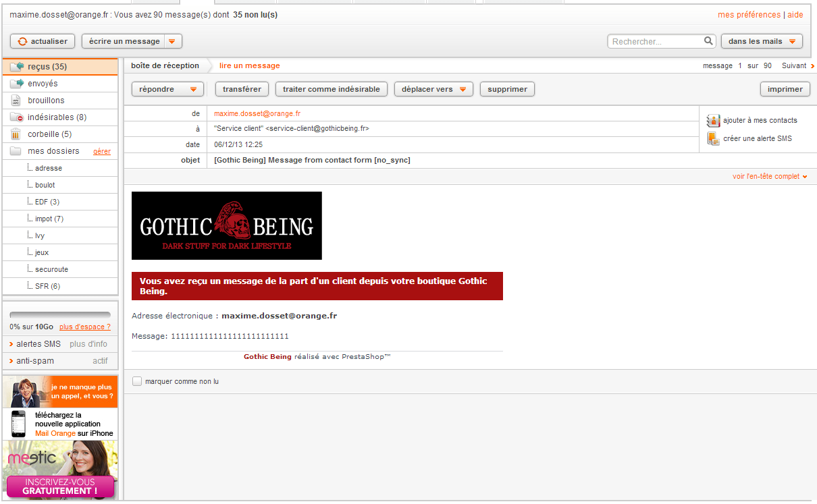Click date value 06/12/13 12:25
The width and height of the screenshot is (817, 504).
238,144
